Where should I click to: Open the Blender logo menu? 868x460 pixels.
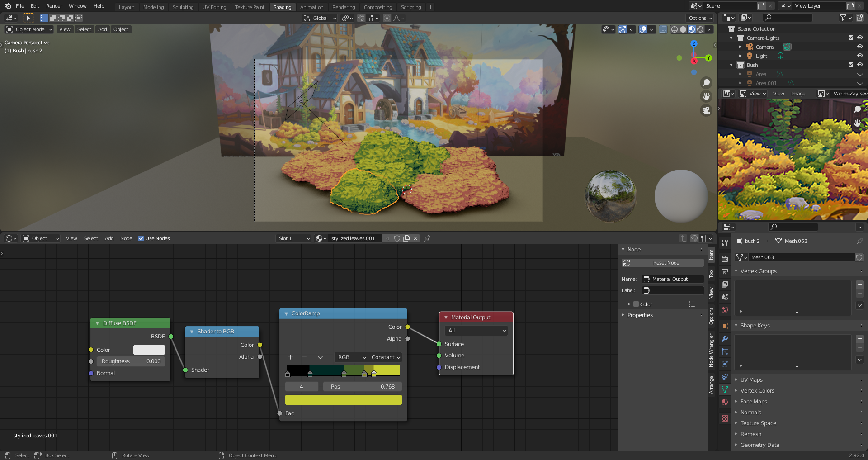pos(8,6)
